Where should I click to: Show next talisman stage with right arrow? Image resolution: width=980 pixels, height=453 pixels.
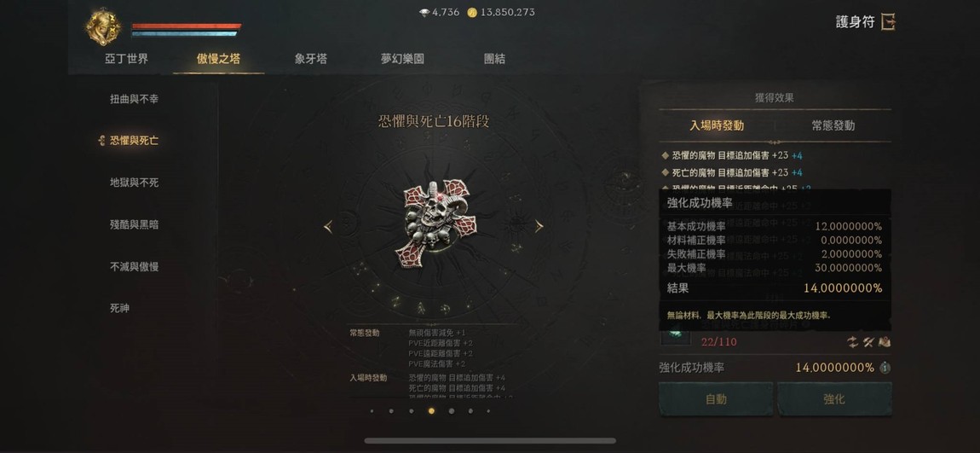539,227
